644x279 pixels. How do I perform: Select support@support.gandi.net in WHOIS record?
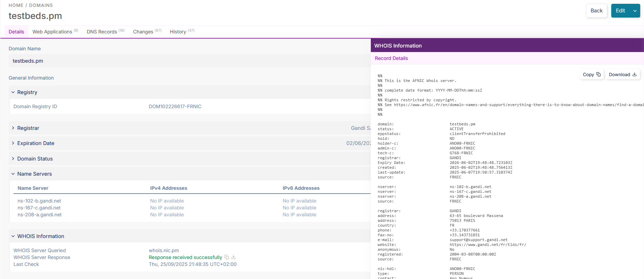(478, 240)
